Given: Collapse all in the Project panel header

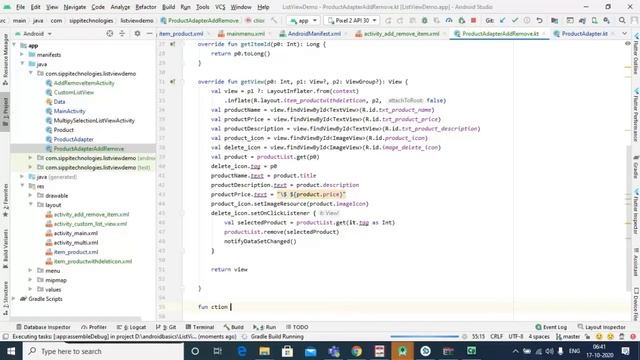Looking at the screenshot, I should pos(122,33).
